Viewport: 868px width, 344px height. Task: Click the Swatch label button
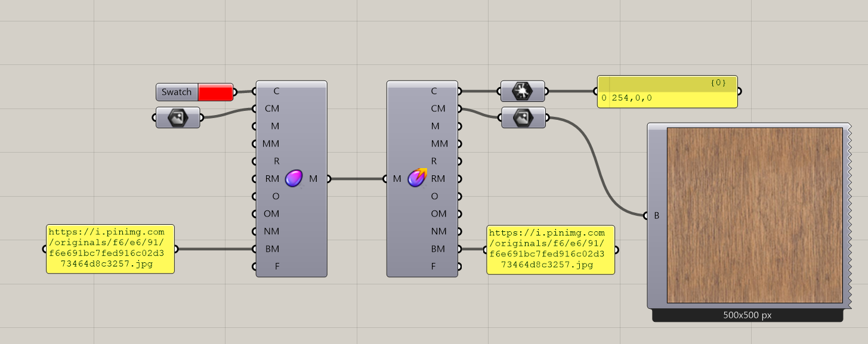click(x=177, y=92)
